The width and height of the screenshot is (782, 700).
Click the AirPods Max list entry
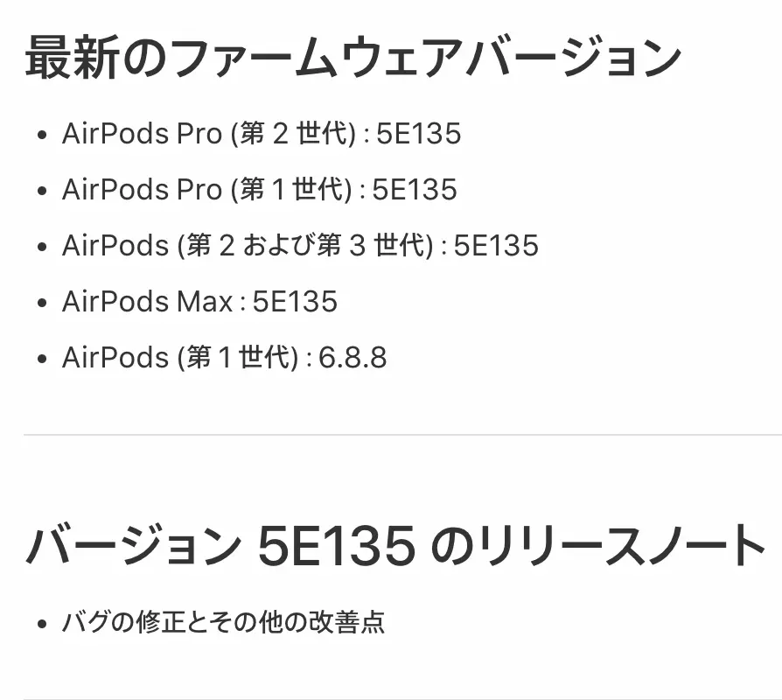pos(199,301)
